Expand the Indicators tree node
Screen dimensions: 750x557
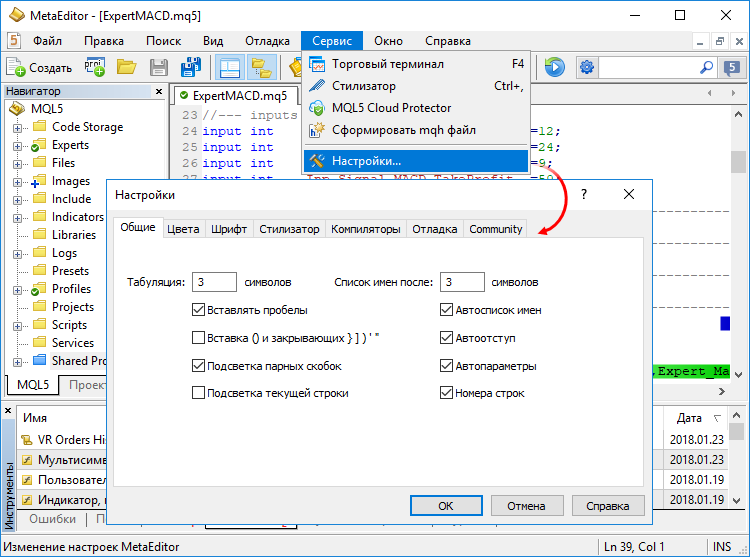tap(17, 218)
